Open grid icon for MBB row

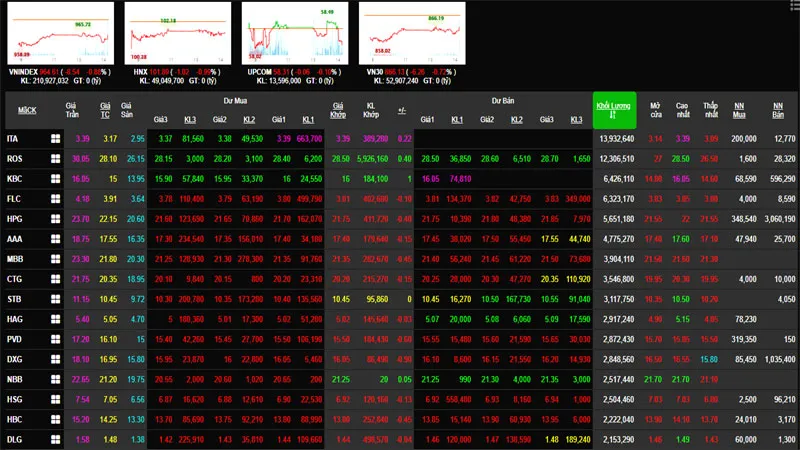point(55,259)
